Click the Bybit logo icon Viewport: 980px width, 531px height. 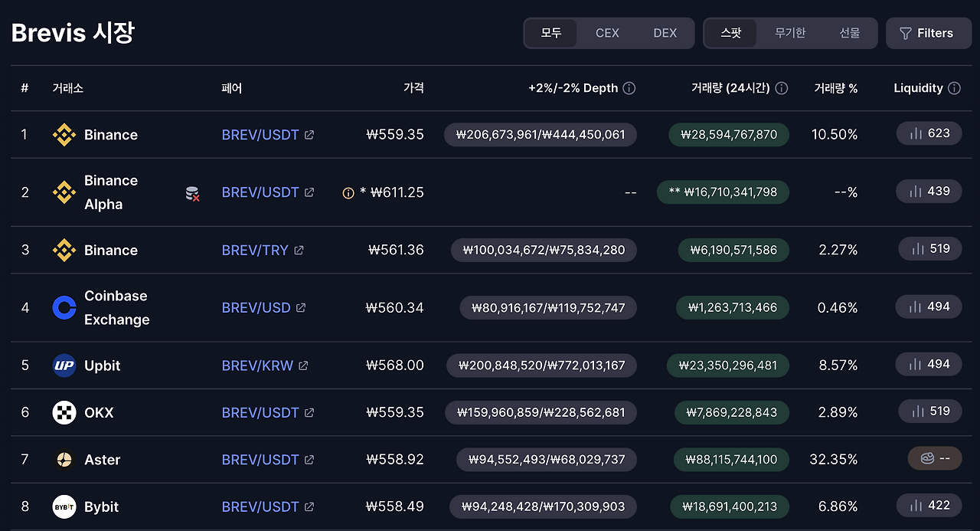pyautogui.click(x=64, y=506)
